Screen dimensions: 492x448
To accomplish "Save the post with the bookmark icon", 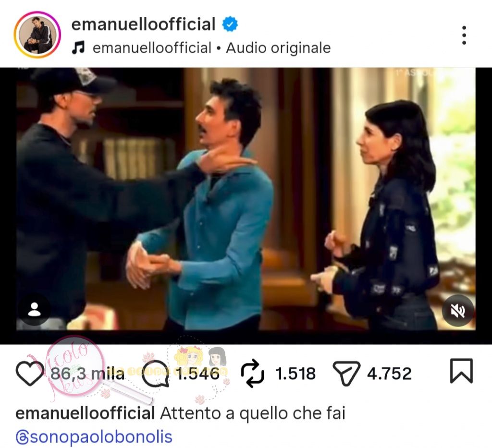I will pos(461,371).
